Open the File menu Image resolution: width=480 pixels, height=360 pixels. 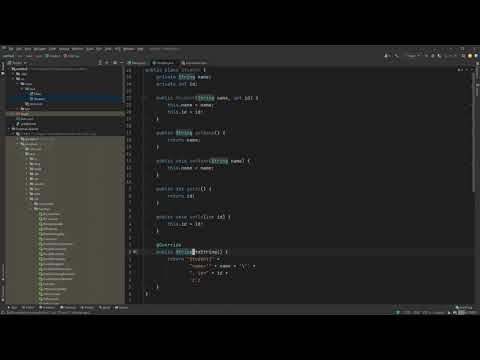click(x=11, y=49)
